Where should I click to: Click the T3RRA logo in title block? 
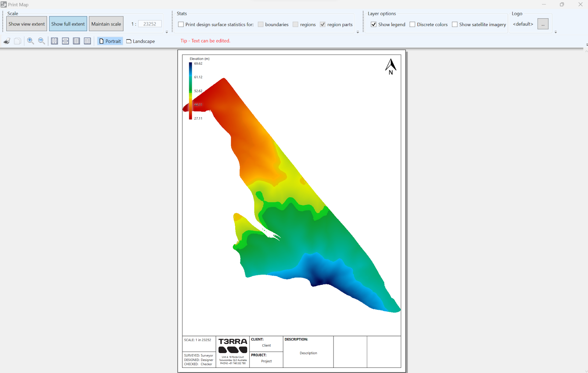click(x=233, y=345)
